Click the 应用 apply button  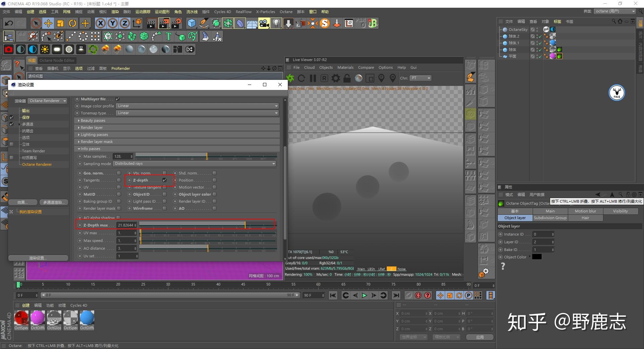480,337
